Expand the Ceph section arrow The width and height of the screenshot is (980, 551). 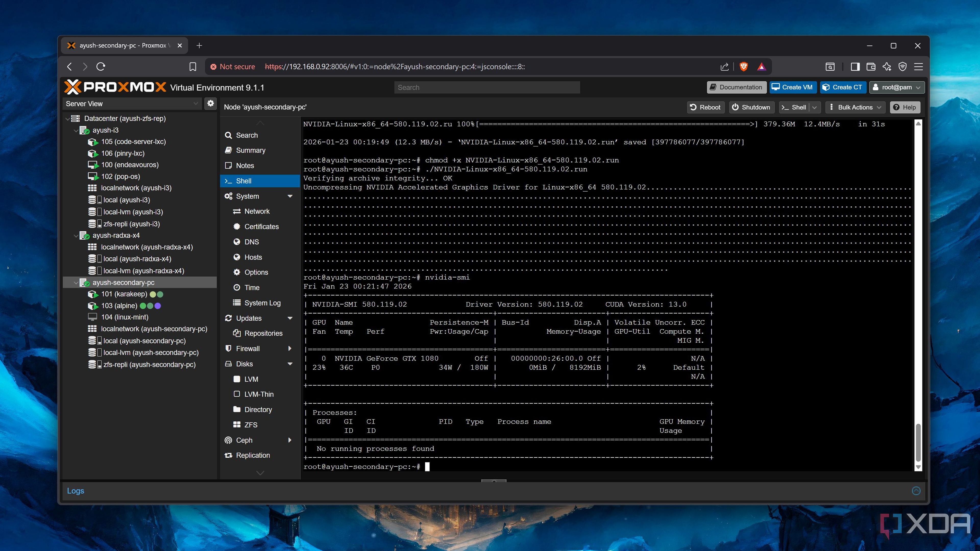[290, 440]
